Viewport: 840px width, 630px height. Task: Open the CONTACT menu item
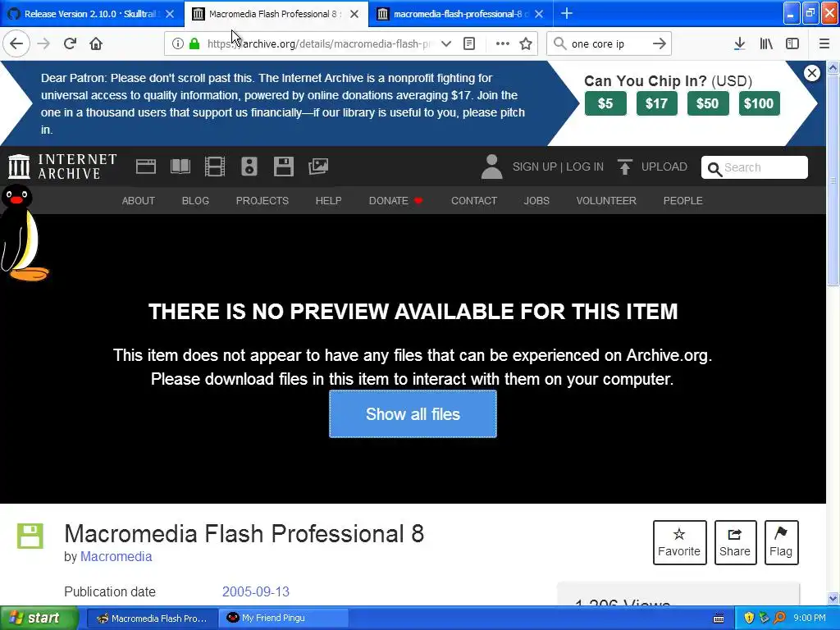(x=474, y=200)
